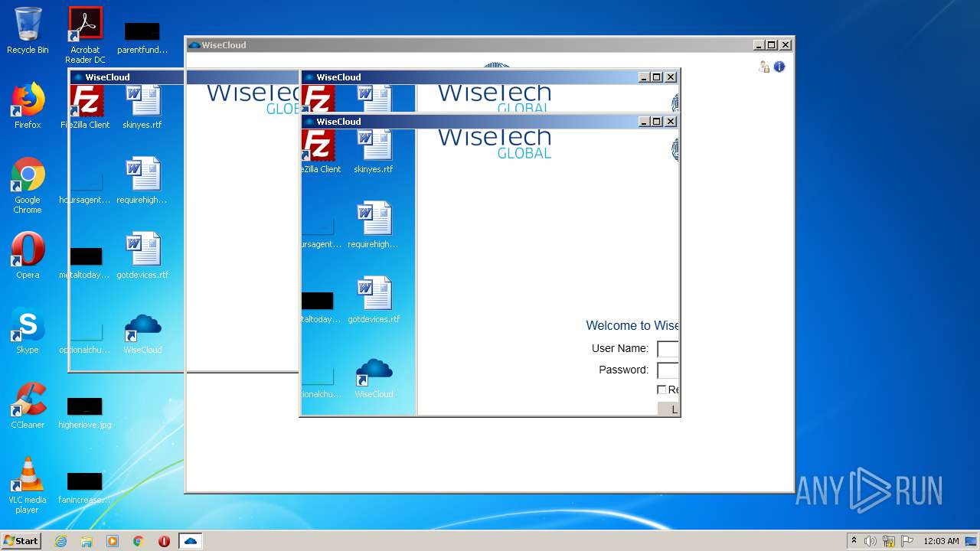Open Windows Explorer from the taskbar
The image size is (980, 551).
87,541
